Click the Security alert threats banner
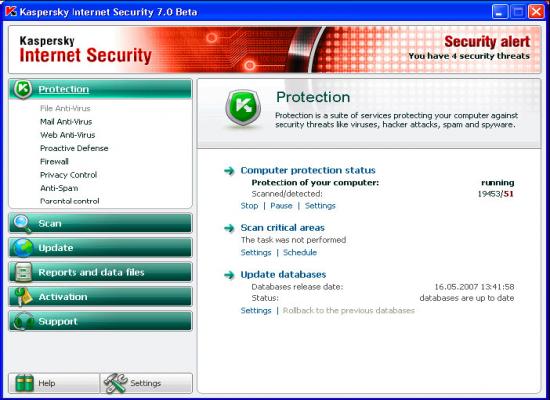This screenshot has height=400, width=550. [469, 48]
